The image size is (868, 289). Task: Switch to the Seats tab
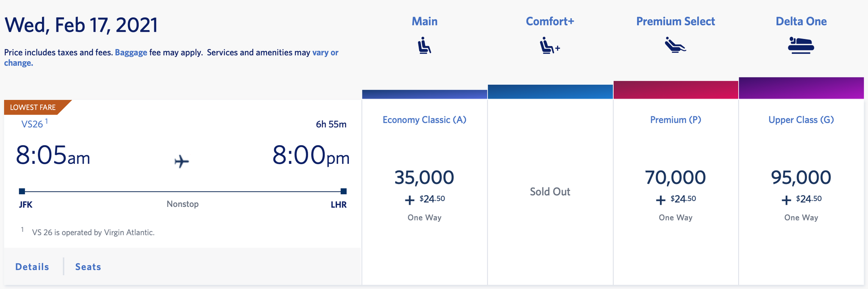click(x=87, y=267)
